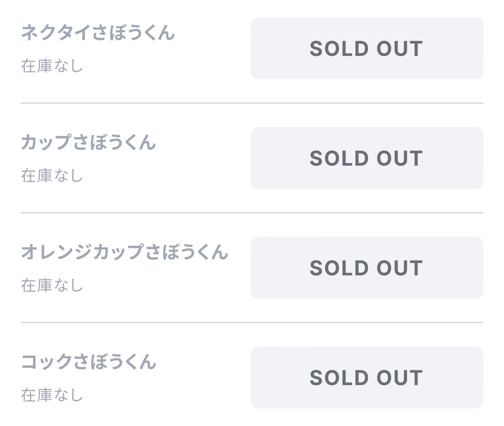Tap the word SOLD in the first button
Viewport: 504px width, 426px height.
[339, 49]
